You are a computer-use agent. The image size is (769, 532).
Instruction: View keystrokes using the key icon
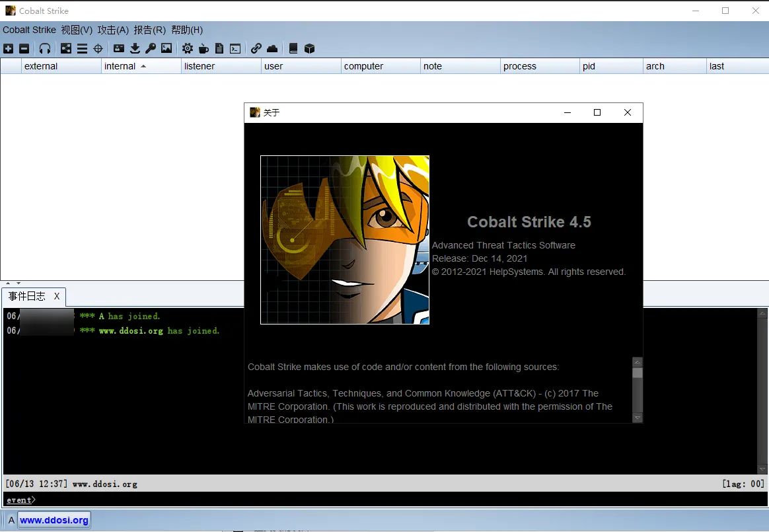pyautogui.click(x=151, y=49)
